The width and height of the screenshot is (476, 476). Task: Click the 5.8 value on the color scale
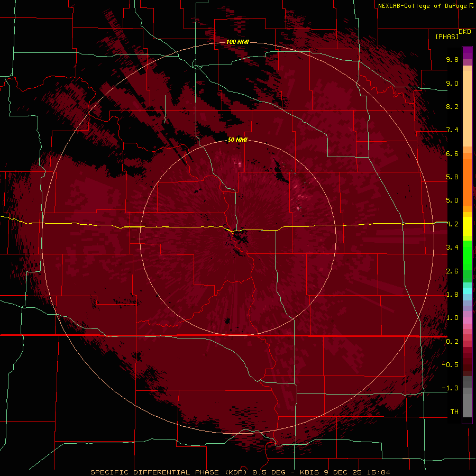[x=452, y=177]
